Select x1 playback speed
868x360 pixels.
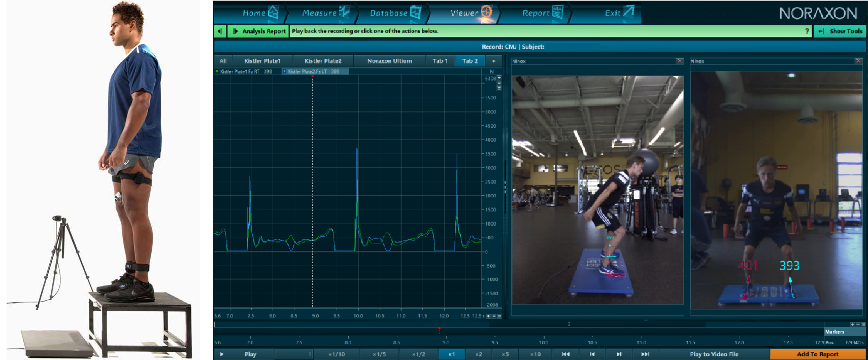(451, 354)
